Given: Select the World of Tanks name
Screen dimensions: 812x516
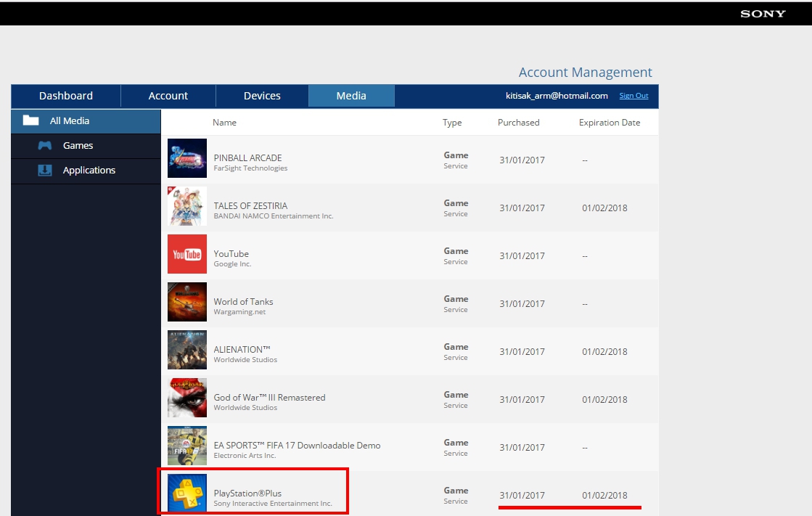Looking at the screenshot, I should click(x=243, y=301).
